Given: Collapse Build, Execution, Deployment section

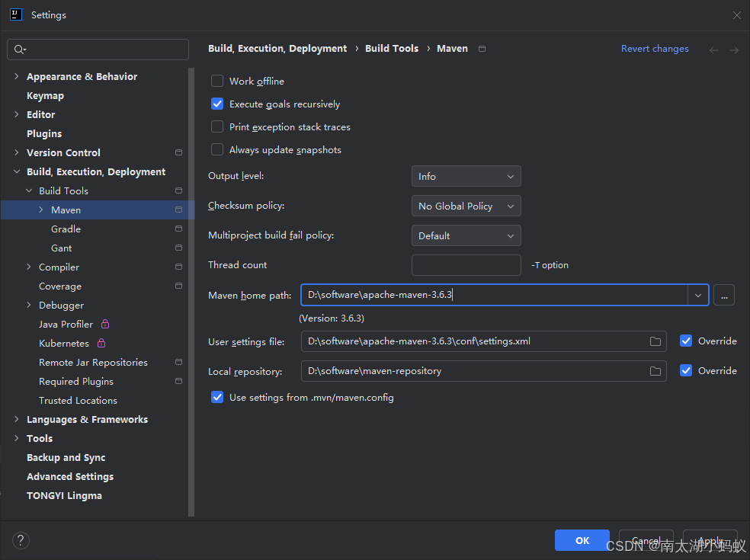Looking at the screenshot, I should (17, 171).
